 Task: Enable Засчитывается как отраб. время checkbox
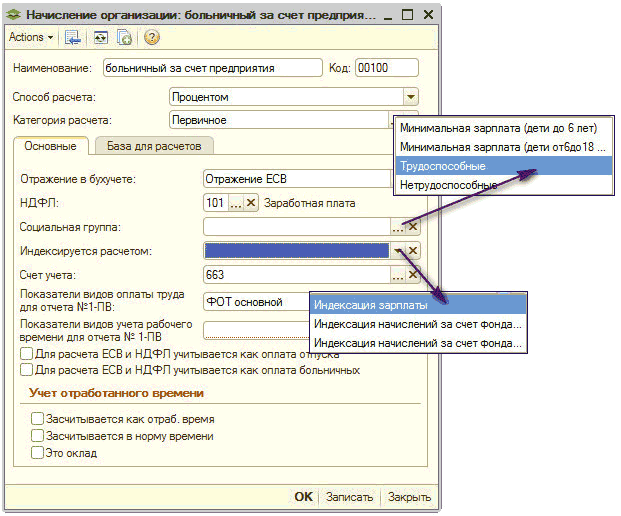point(38,419)
